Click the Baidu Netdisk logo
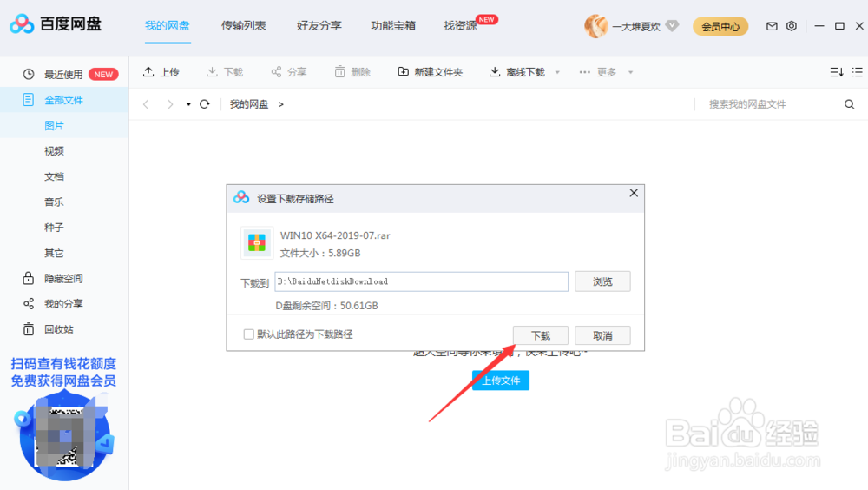Image resolution: width=868 pixels, height=490 pixels. pos(56,24)
